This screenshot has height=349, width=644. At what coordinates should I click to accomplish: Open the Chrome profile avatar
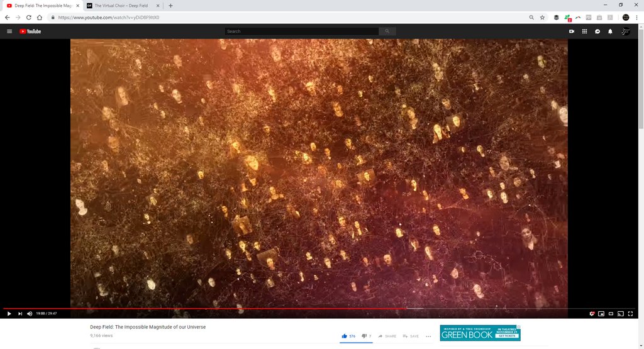coord(626,17)
